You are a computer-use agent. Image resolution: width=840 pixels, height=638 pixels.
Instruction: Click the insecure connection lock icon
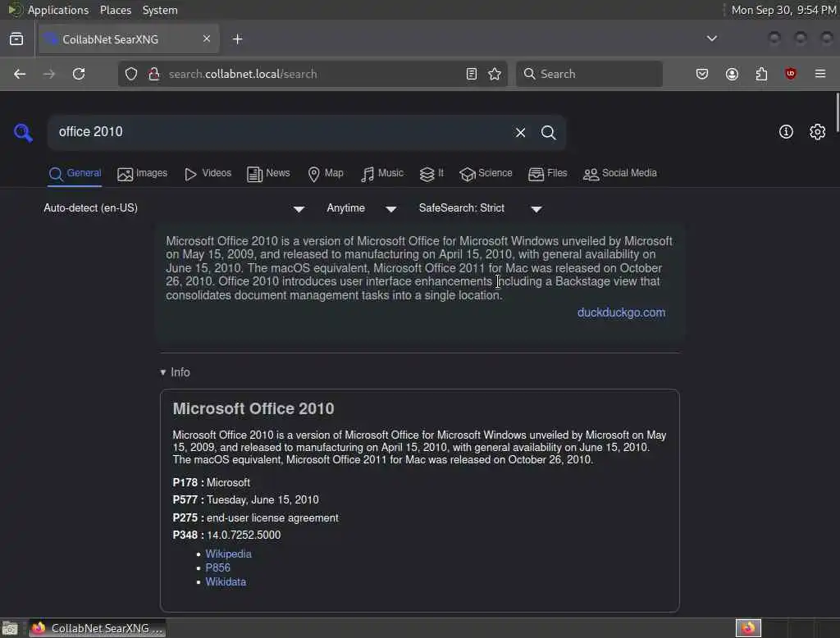(153, 74)
